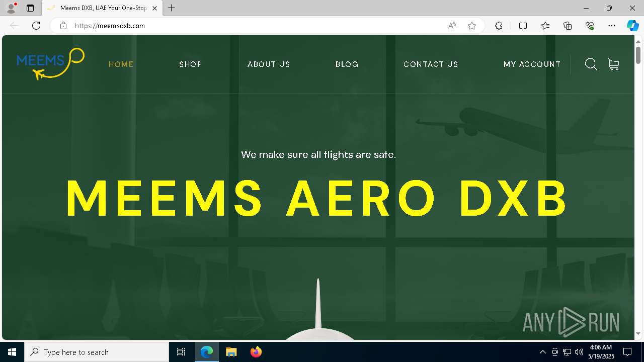The height and width of the screenshot is (362, 644).
Task: Open Collections in Edge toolbar
Action: [568, 26]
